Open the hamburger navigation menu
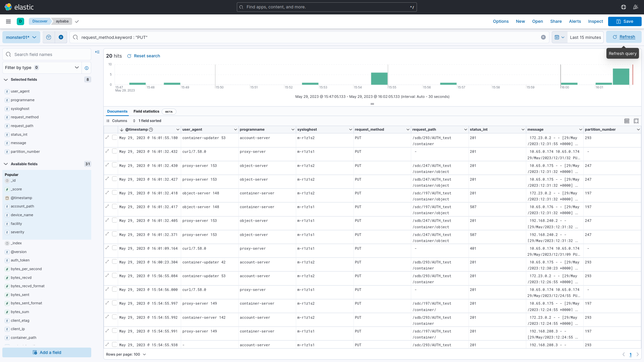The width and height of the screenshot is (644, 362). click(8, 21)
